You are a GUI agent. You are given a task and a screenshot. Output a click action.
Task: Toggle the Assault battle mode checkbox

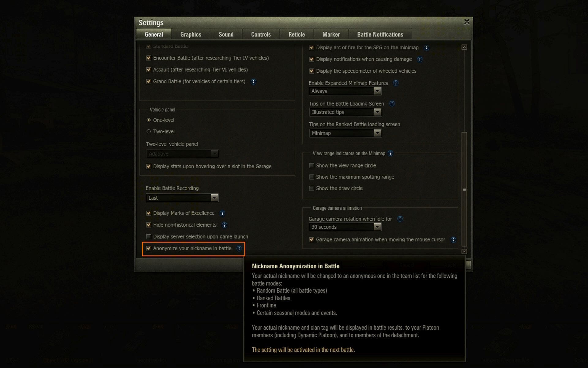click(x=149, y=70)
